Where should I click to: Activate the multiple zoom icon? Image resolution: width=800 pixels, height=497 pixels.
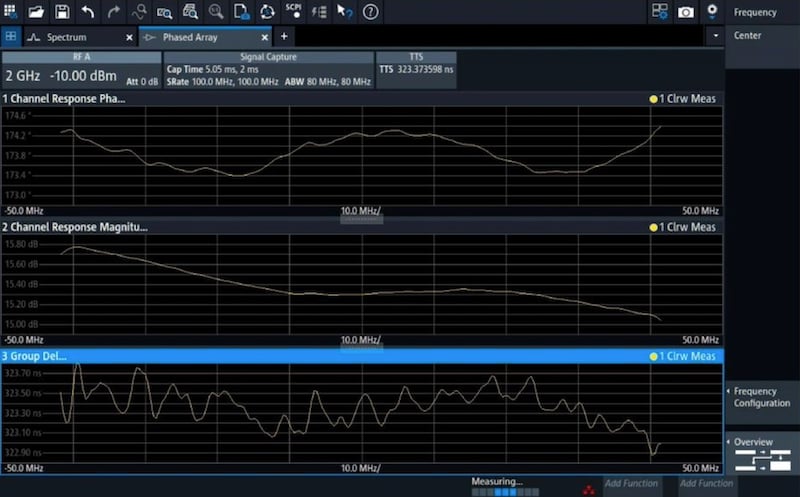pyautogui.click(x=190, y=11)
